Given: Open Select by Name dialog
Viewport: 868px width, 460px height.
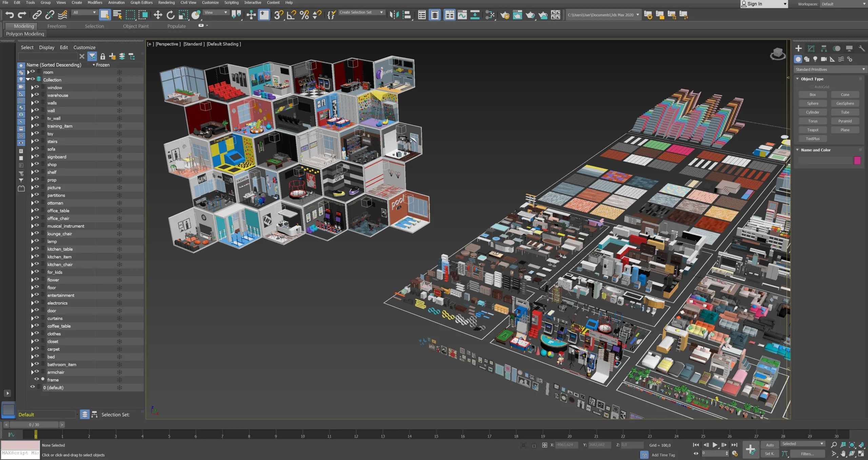Looking at the screenshot, I should [117, 15].
